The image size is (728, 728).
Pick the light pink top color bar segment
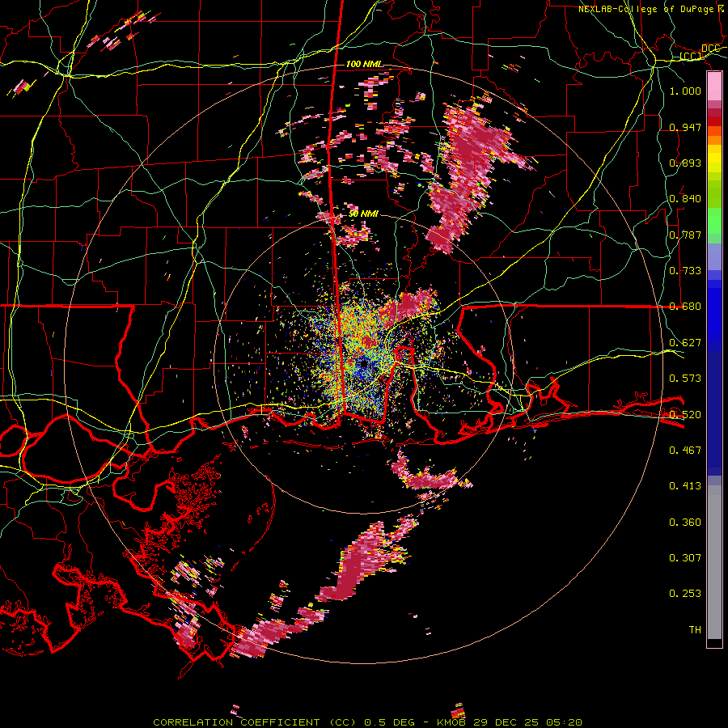714,87
